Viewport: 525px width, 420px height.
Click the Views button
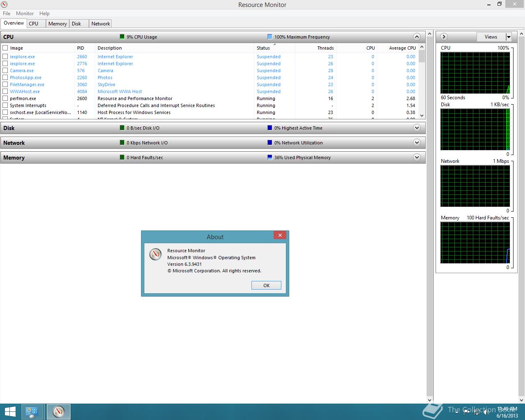tap(491, 37)
